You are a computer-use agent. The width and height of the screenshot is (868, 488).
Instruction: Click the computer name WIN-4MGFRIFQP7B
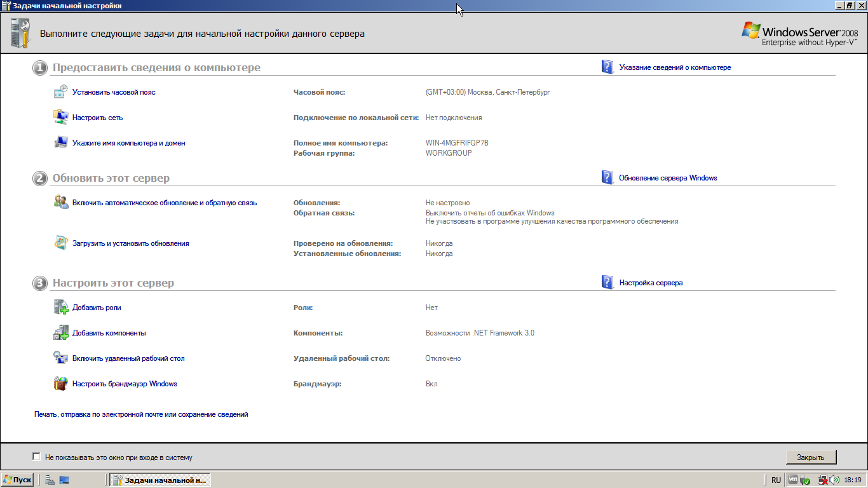pos(457,143)
